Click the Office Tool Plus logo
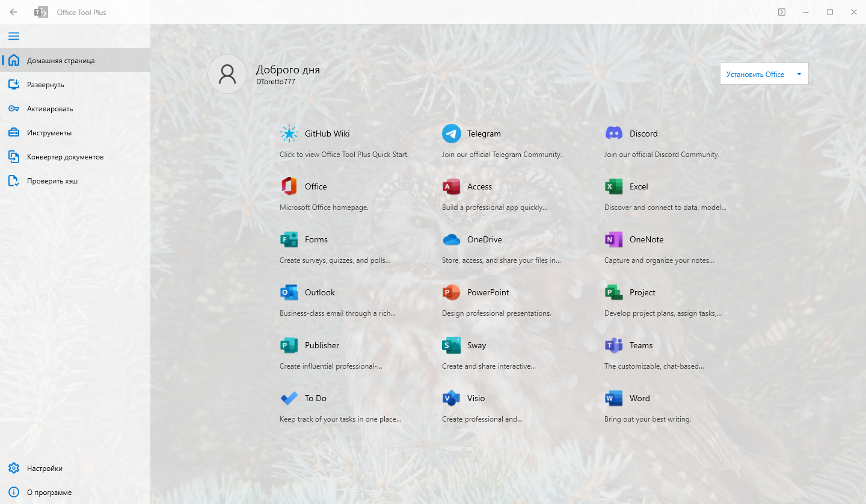The height and width of the screenshot is (504, 866). 41,12
